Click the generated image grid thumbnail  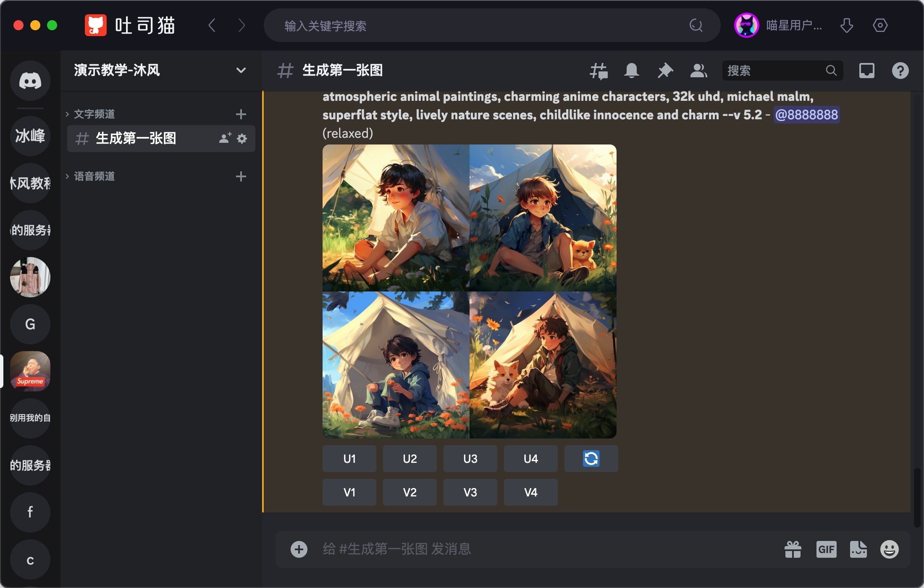coord(469,291)
